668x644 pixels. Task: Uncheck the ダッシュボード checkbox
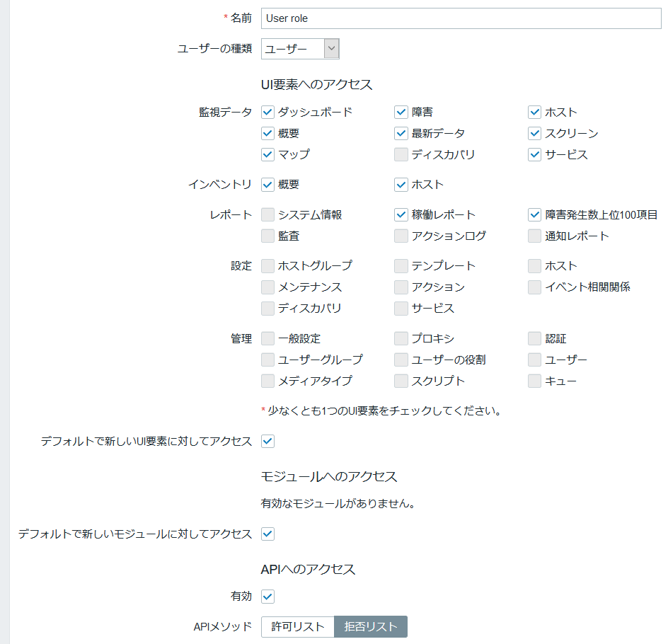(x=267, y=112)
